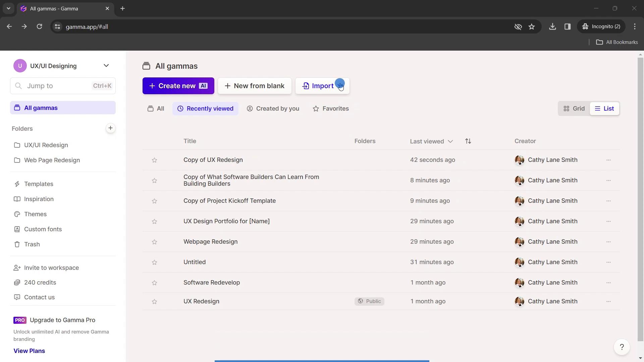Click View Plans upgrade link

tap(29, 350)
